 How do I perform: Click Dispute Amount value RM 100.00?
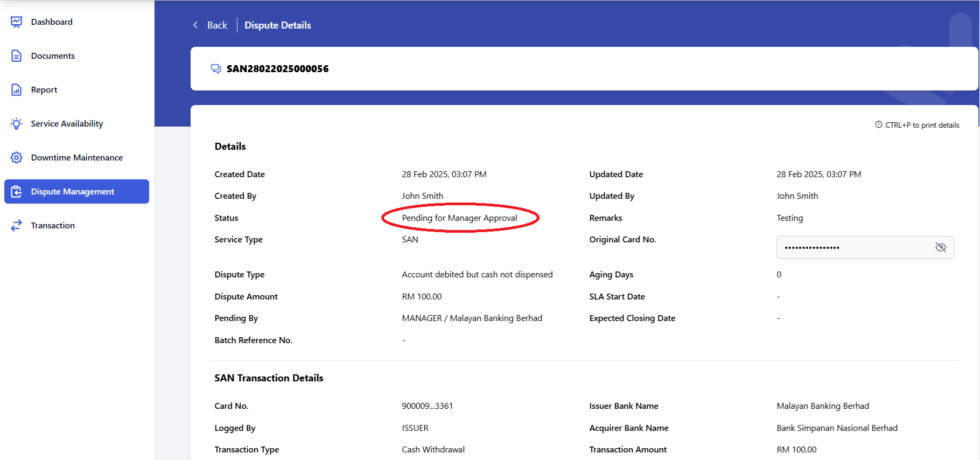pos(422,297)
